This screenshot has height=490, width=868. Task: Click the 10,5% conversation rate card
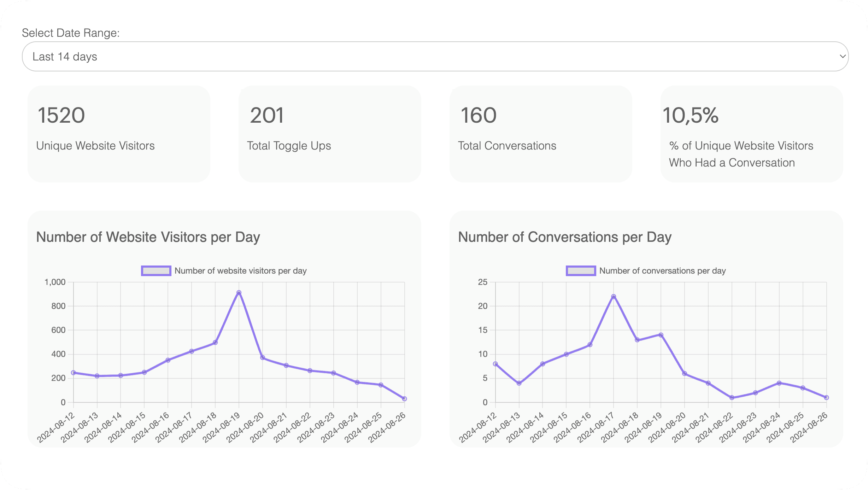[x=751, y=134]
